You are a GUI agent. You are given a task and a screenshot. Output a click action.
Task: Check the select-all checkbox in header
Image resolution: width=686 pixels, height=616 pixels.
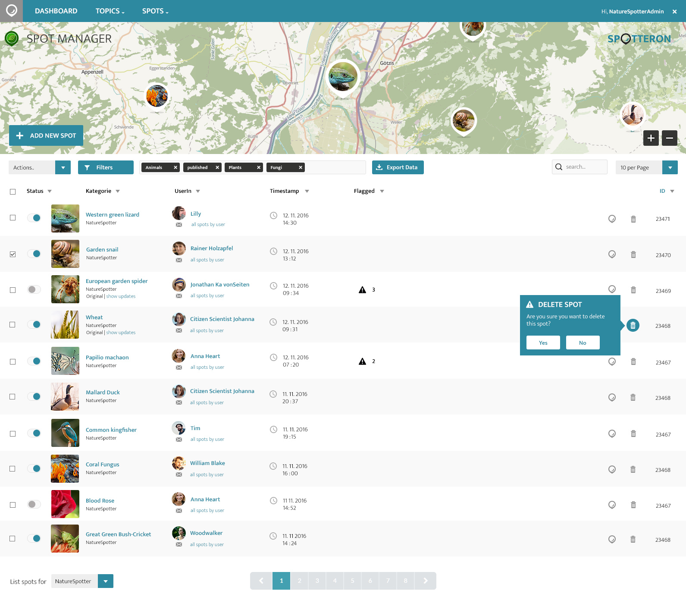tap(13, 192)
